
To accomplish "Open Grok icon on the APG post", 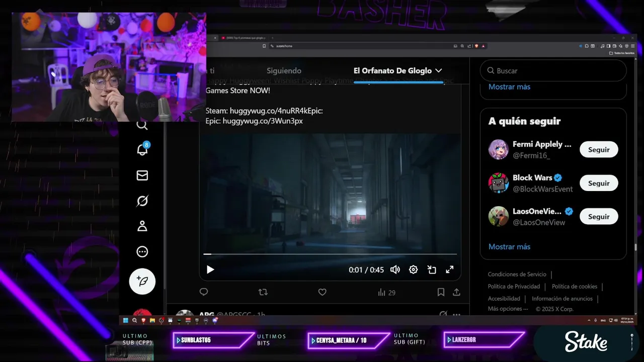I will (443, 314).
